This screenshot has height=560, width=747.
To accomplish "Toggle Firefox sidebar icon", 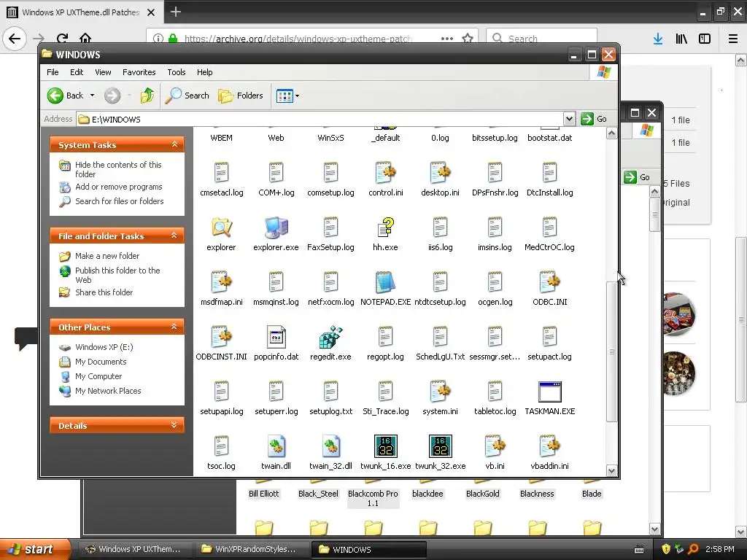I will [705, 39].
